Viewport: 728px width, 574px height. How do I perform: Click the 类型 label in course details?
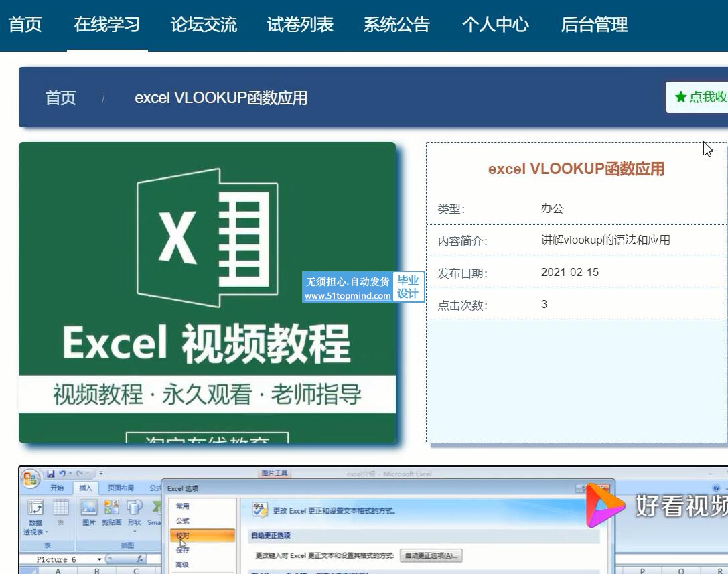pos(451,209)
